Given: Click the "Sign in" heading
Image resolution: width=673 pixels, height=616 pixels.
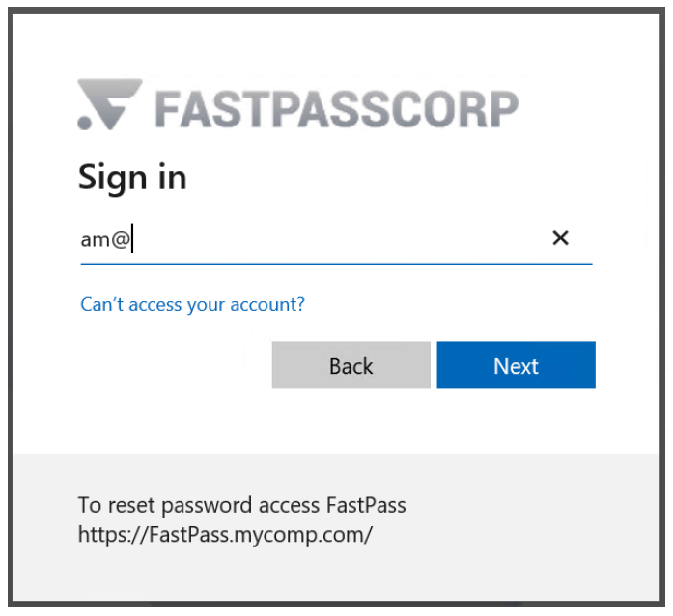Looking at the screenshot, I should click(x=132, y=178).
